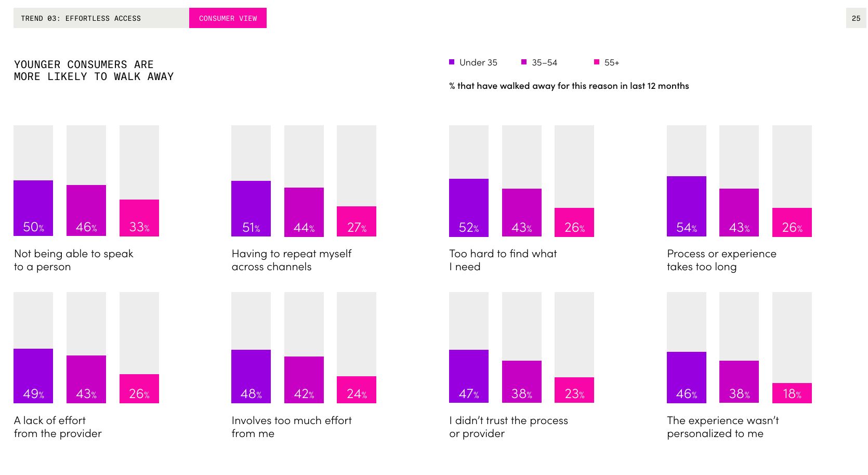This screenshot has width=868, height=475.
Task: Select the 49% lack of effort bar
Action: tap(33, 376)
